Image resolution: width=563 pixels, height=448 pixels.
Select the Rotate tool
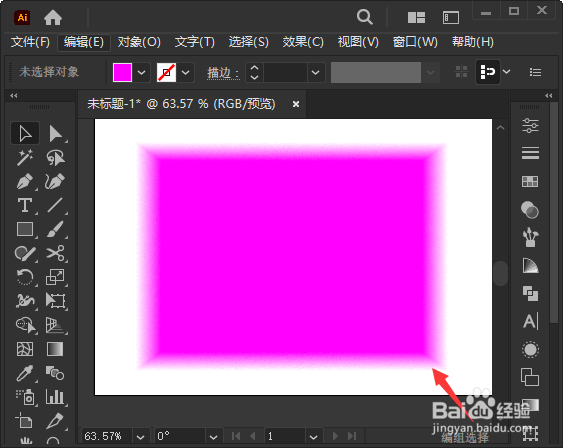(25, 277)
